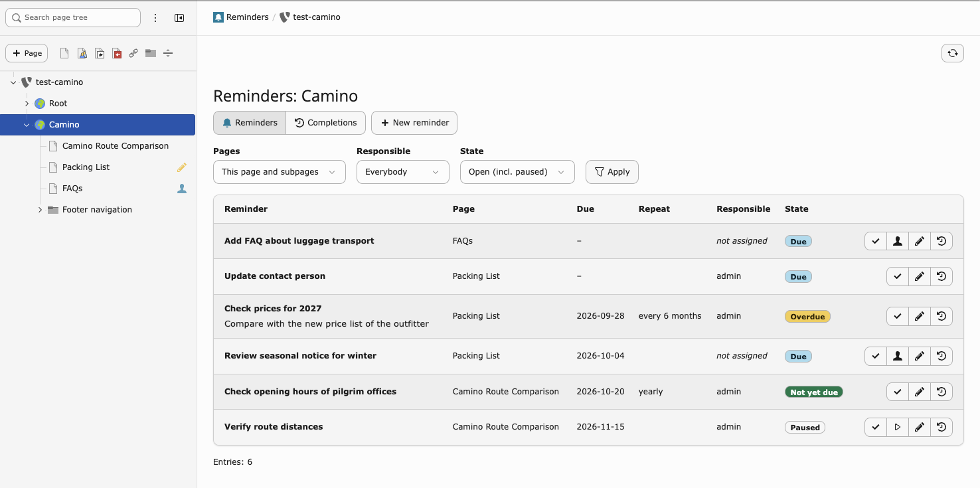This screenshot has height=488, width=980.
Task: Click the 'Not yet due' state badge
Action: 814,392
